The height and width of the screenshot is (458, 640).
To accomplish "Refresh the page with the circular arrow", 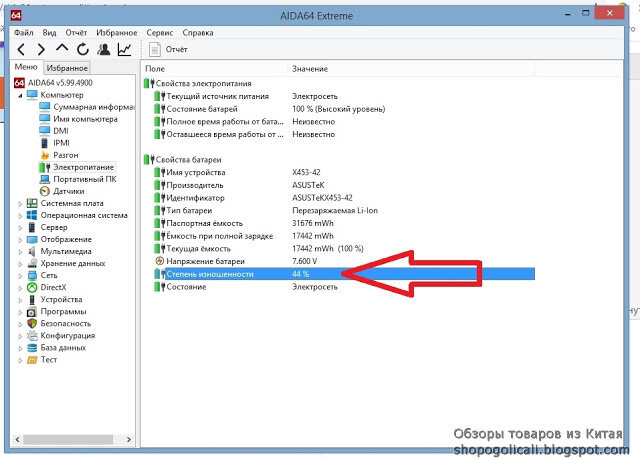I will 83,49.
